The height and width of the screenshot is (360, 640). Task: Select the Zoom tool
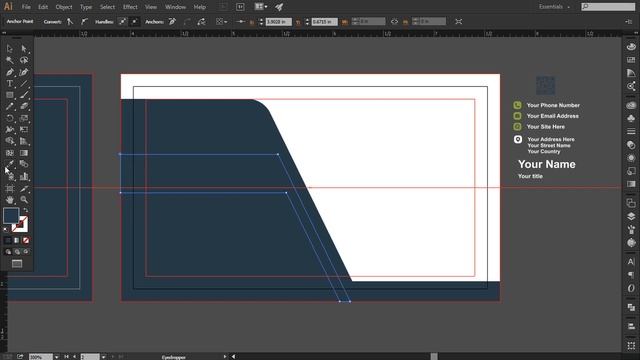(x=24, y=200)
